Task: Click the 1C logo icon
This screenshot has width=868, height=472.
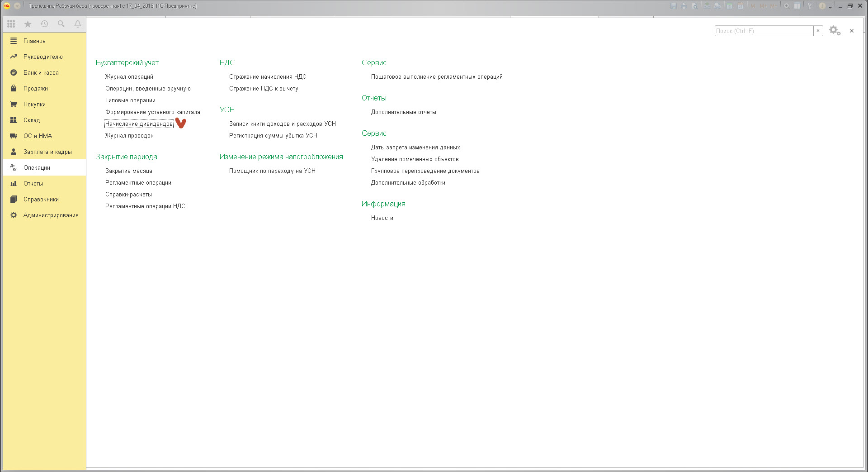Action: coord(7,6)
